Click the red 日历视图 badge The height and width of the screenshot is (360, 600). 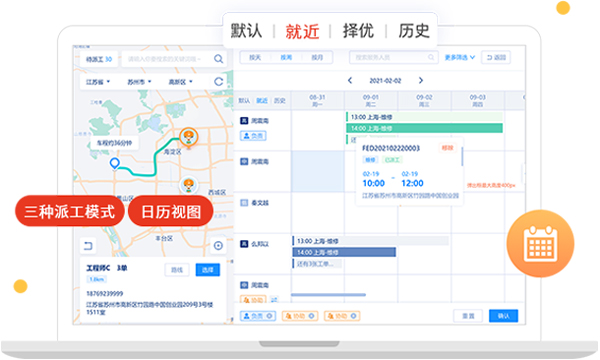tap(171, 211)
